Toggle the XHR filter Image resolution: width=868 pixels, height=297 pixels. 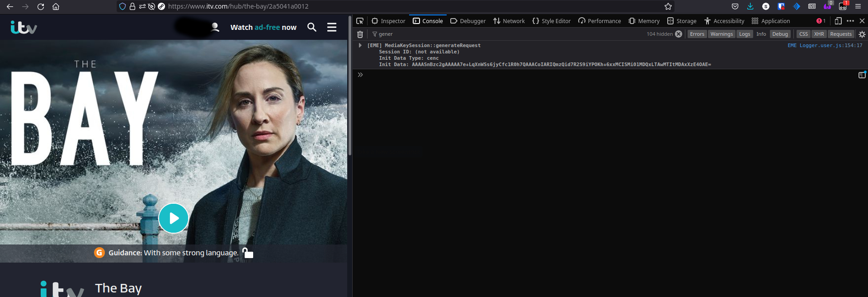[x=819, y=34]
